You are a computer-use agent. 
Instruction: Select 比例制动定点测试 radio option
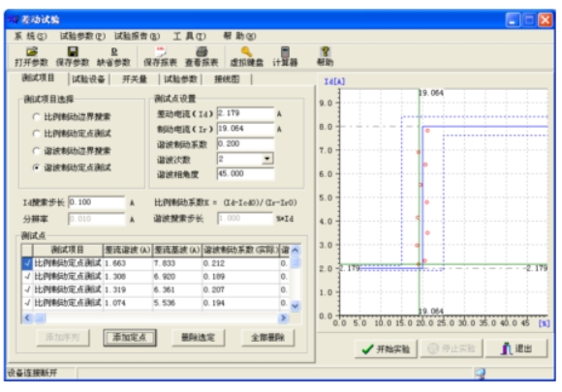point(36,134)
